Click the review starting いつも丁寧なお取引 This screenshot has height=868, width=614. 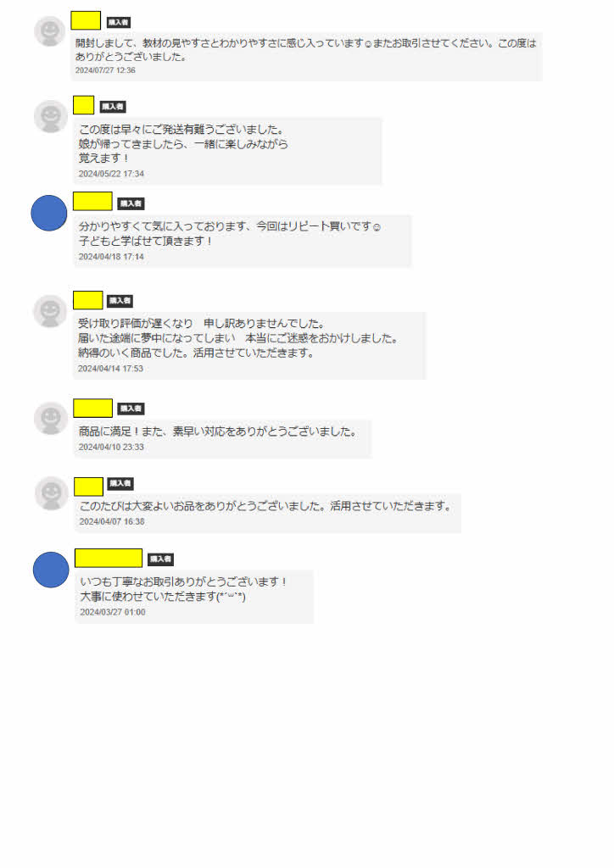183,589
